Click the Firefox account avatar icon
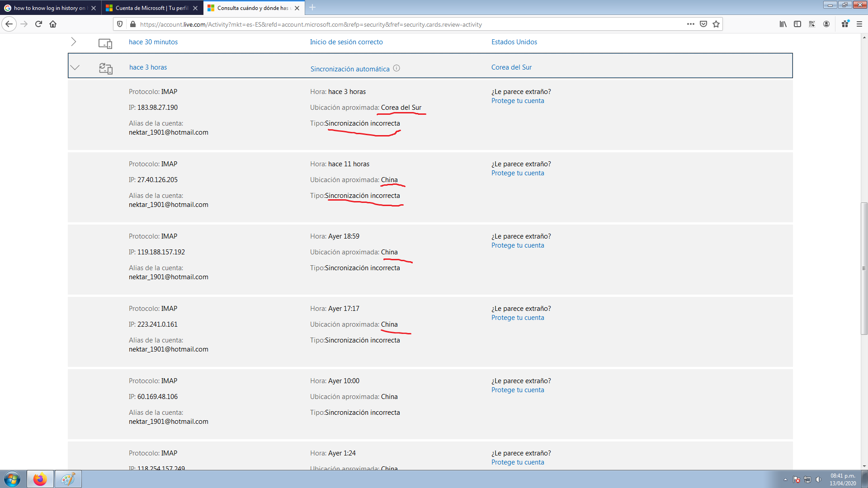Viewport: 868px width, 488px height. point(826,24)
